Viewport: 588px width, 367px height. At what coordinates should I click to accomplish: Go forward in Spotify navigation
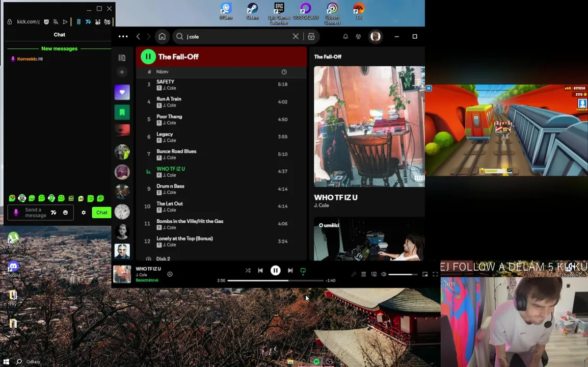click(148, 36)
